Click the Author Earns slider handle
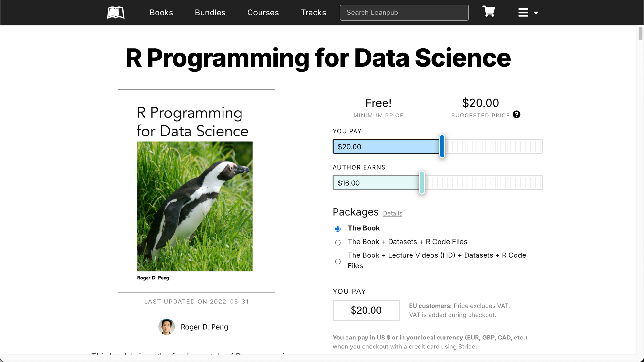The width and height of the screenshot is (644, 362). click(422, 182)
